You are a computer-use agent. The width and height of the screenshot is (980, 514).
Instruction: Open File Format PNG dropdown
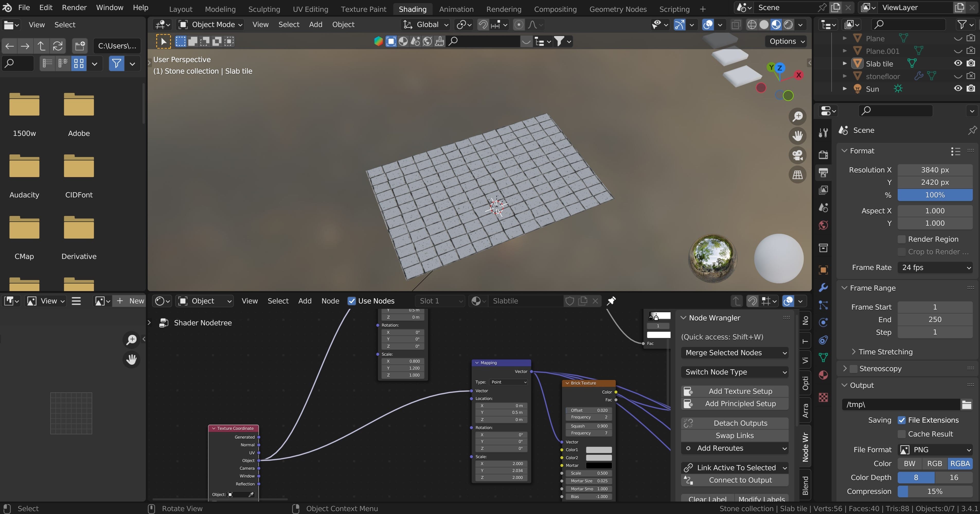click(x=935, y=450)
